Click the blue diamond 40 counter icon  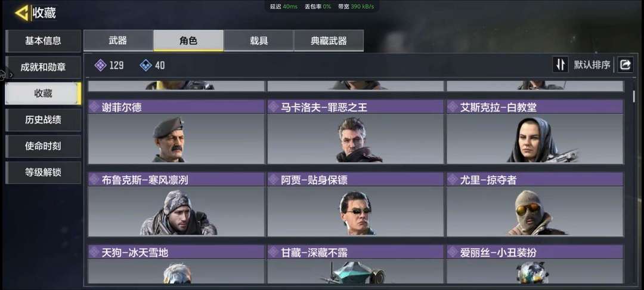146,65
